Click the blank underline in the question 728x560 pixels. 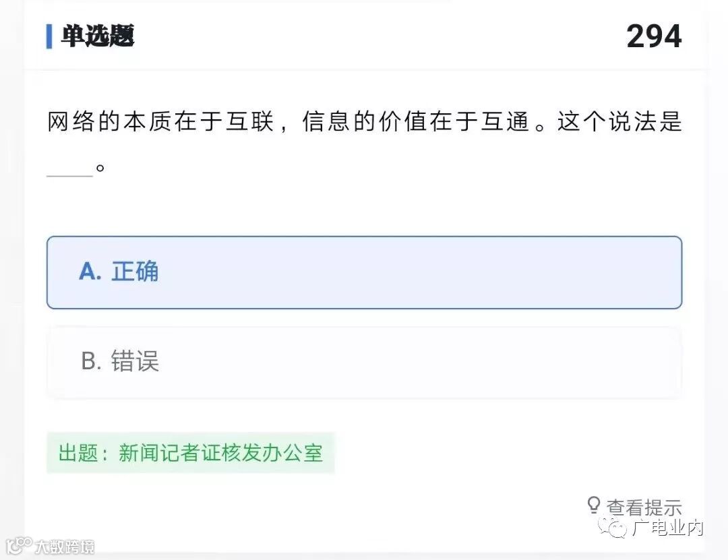(x=69, y=175)
